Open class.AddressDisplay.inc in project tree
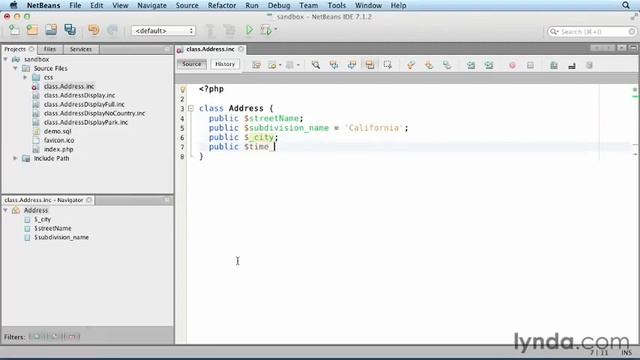 coord(79,95)
